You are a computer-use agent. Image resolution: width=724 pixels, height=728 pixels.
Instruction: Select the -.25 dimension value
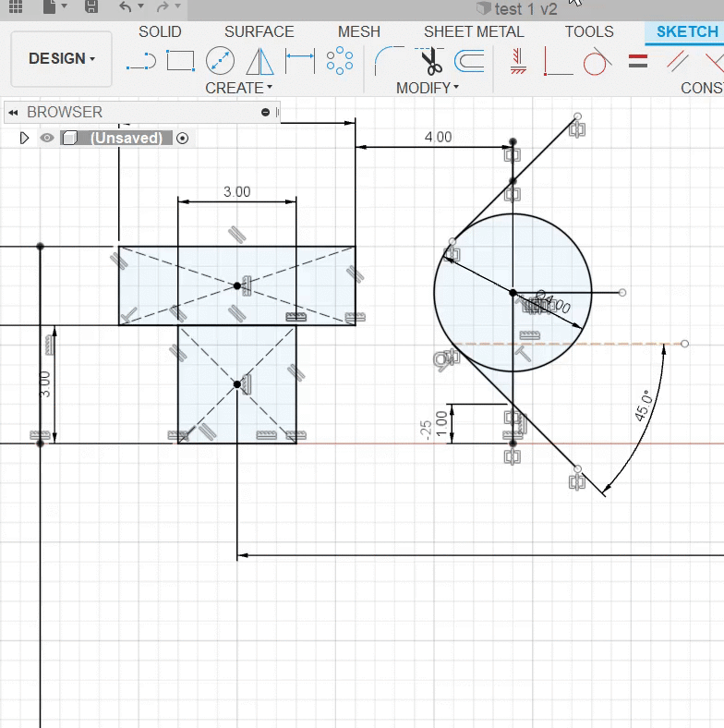coord(425,430)
